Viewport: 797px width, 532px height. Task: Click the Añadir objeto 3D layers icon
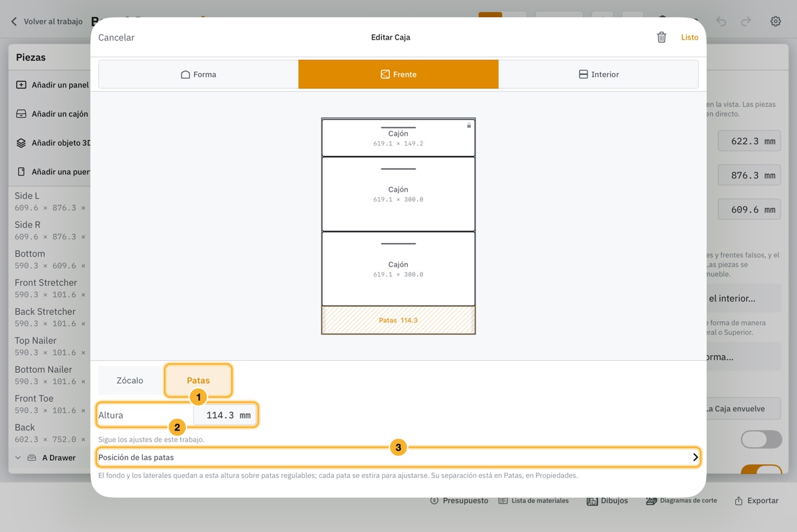click(x=21, y=143)
